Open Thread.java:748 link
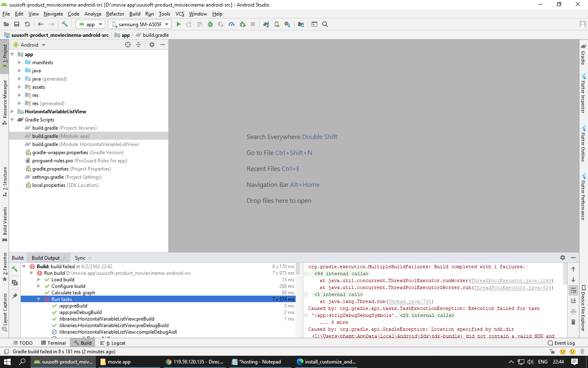 [410, 301]
